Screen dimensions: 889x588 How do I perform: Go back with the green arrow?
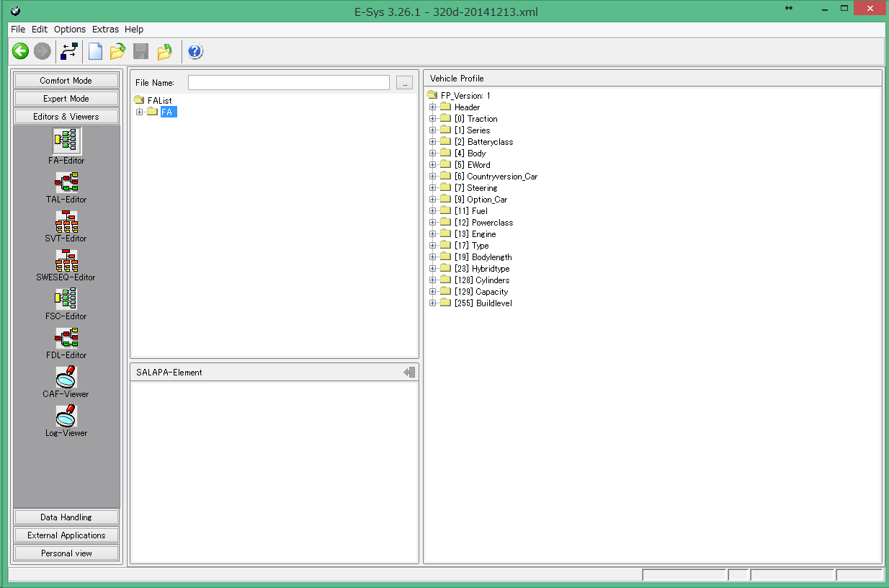[20, 51]
